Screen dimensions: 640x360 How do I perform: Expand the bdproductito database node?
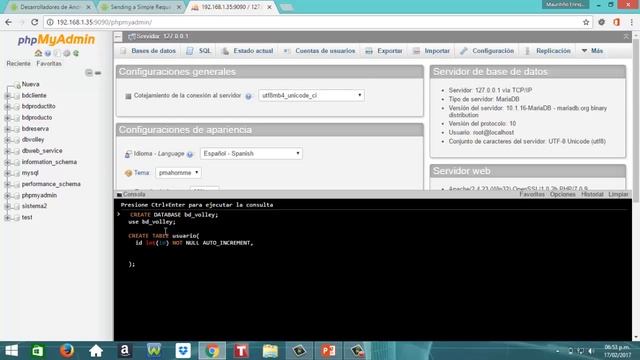(x=7, y=107)
